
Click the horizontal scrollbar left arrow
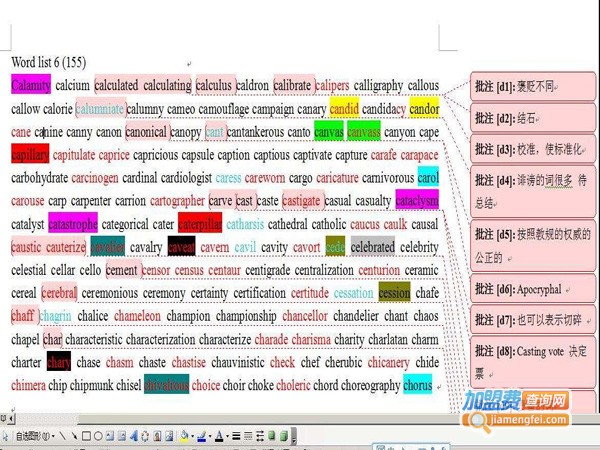pyautogui.click(x=4, y=421)
